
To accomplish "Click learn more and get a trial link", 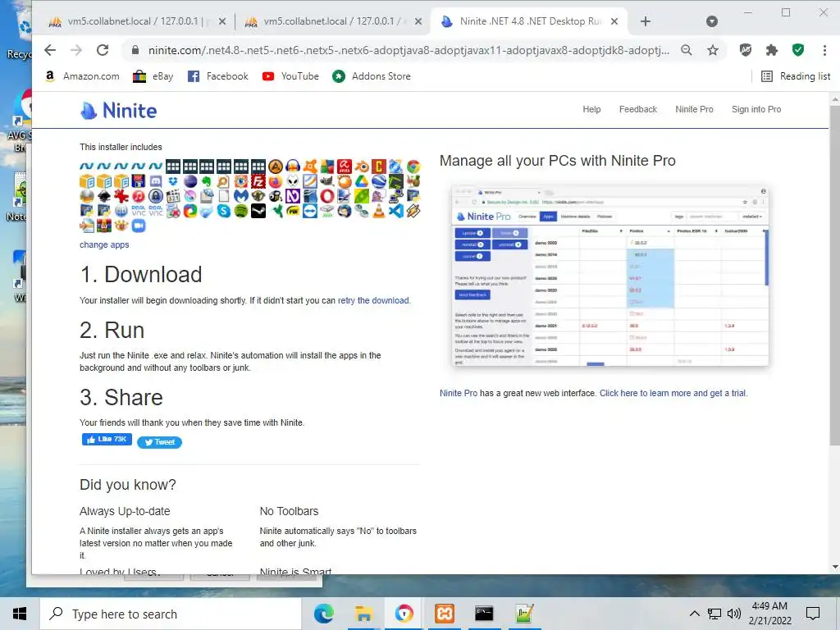I will click(673, 393).
